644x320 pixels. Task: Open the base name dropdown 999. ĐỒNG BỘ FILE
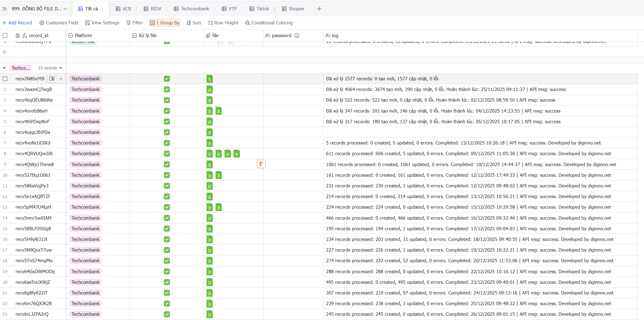39,9
